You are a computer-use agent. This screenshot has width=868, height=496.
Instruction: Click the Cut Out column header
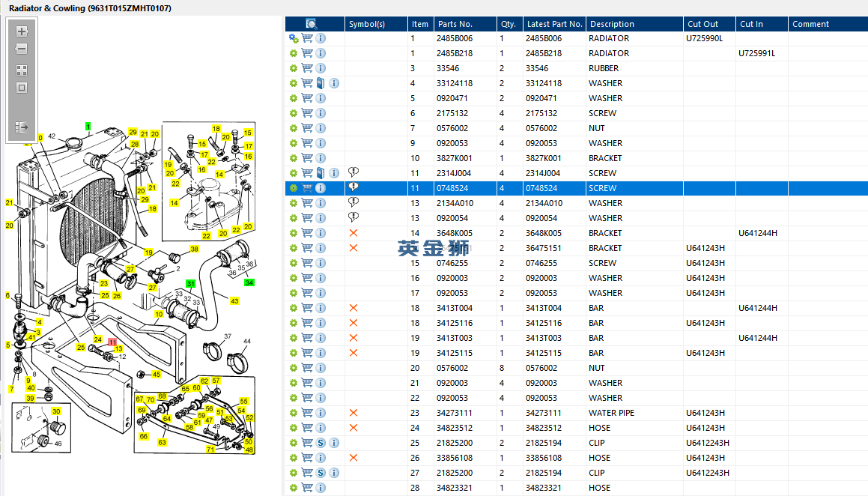coord(708,24)
